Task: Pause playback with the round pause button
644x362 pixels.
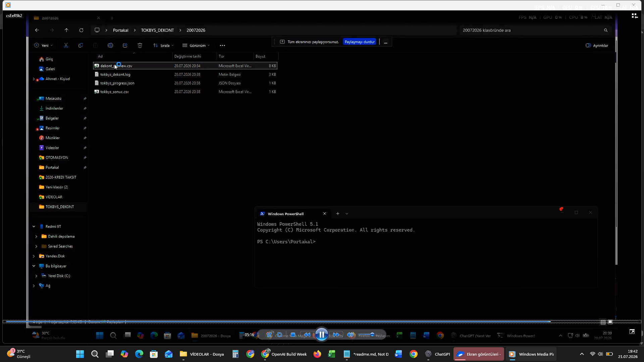Action: tap(321, 335)
